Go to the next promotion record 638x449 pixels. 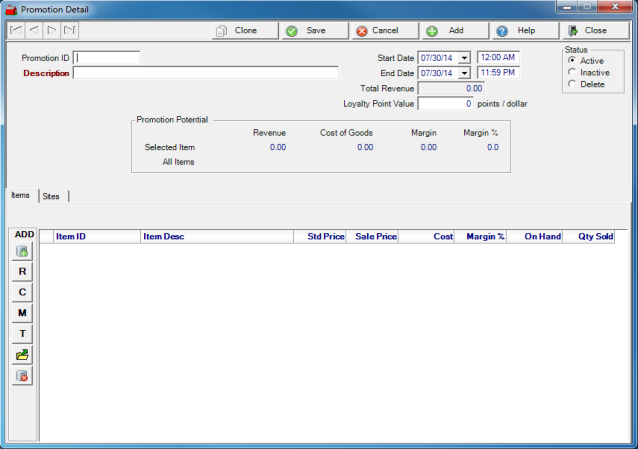pos(52,31)
